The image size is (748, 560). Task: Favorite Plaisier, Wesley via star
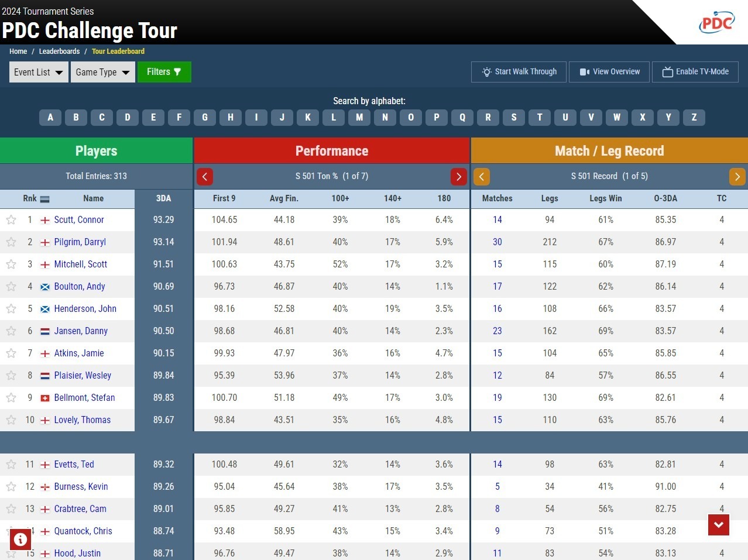point(11,376)
